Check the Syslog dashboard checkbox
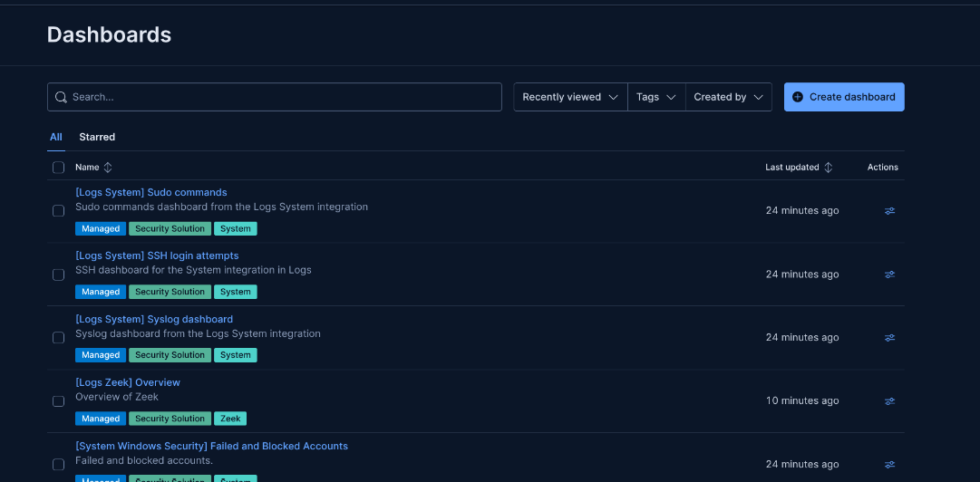This screenshot has width=980, height=482. tap(58, 338)
